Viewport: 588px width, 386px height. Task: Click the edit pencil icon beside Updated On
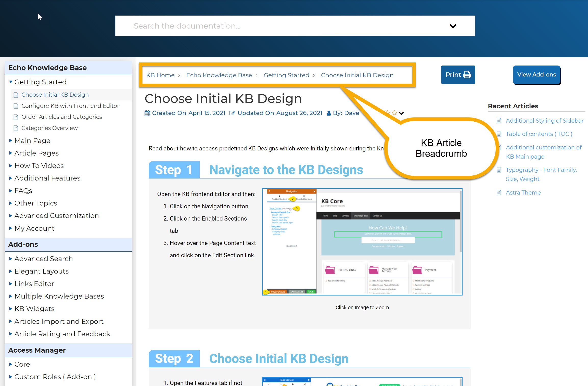tap(232, 113)
